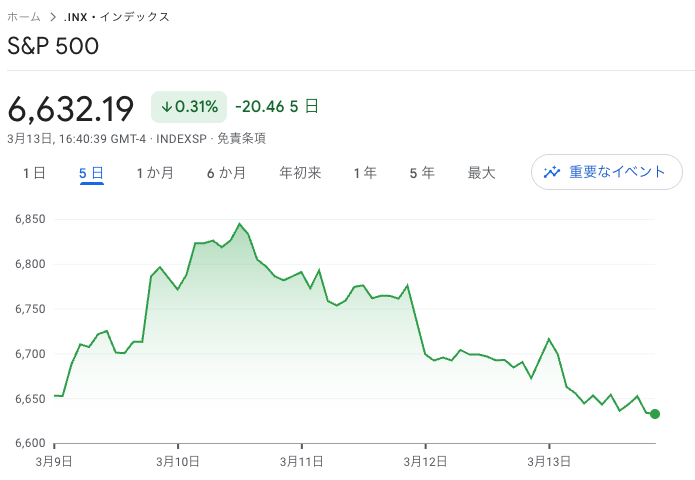Image resolution: width=695 pixels, height=480 pixels.
Task: Select the 5日 time range tab
Action: [92, 173]
